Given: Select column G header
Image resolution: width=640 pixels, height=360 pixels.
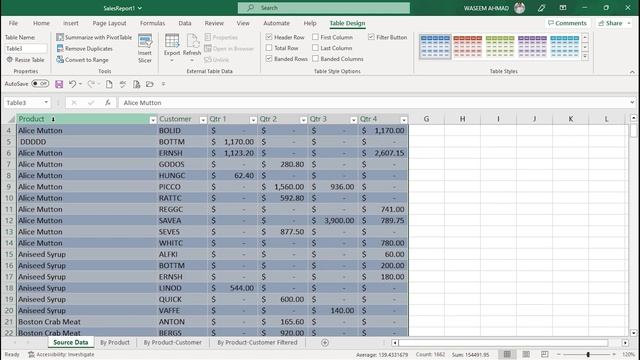Looking at the screenshot, I should click(x=426, y=119).
